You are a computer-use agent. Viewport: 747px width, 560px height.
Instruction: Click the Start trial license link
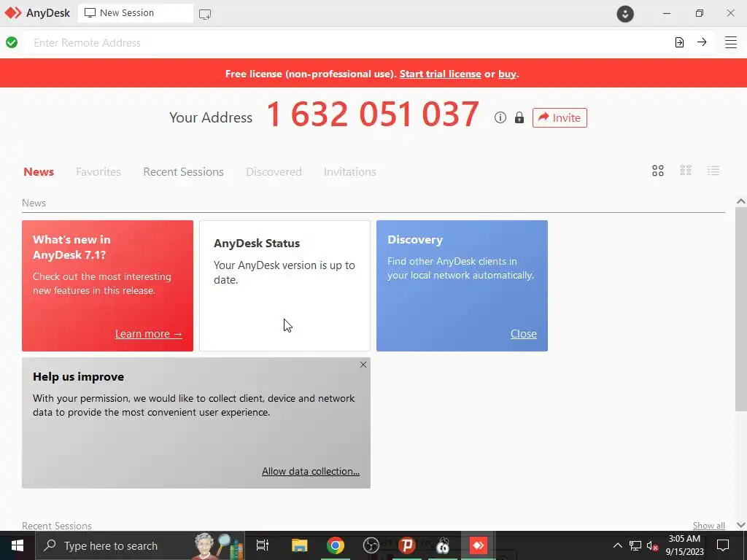[440, 74]
